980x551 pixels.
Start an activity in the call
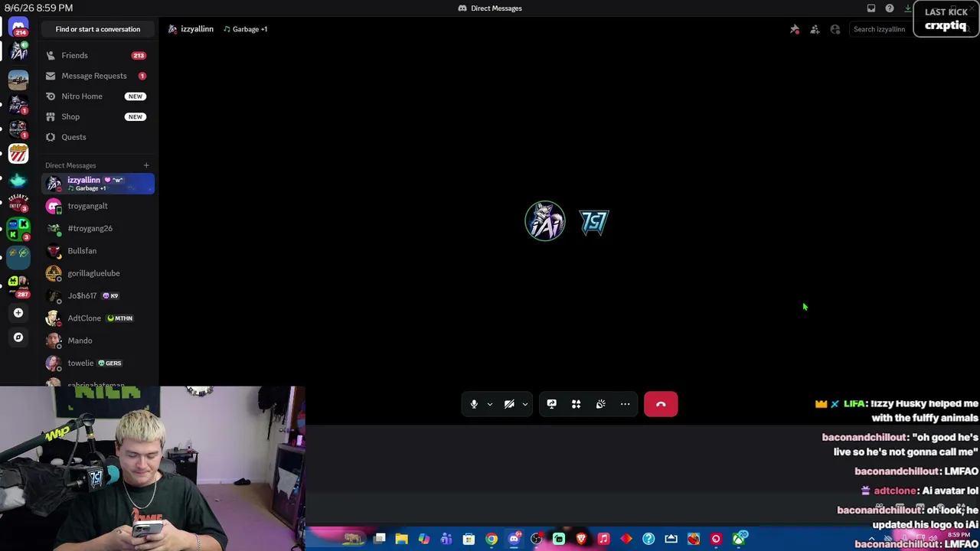click(577, 404)
